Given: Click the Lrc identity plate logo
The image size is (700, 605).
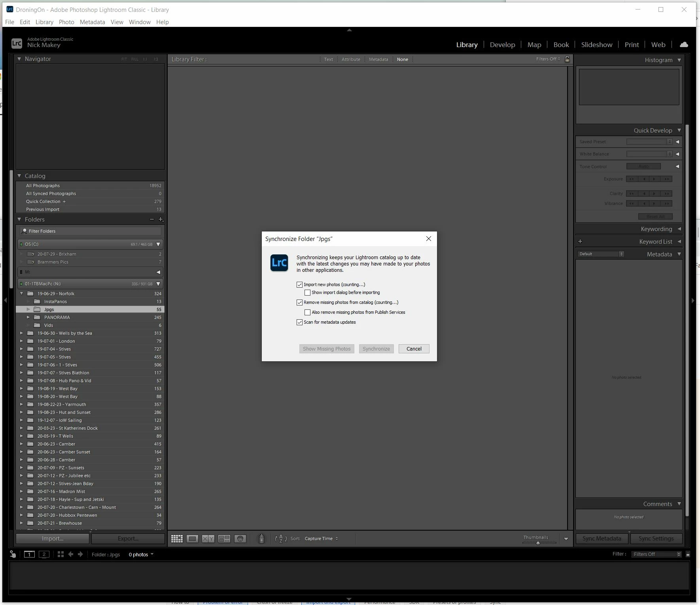Looking at the screenshot, I should (x=17, y=43).
